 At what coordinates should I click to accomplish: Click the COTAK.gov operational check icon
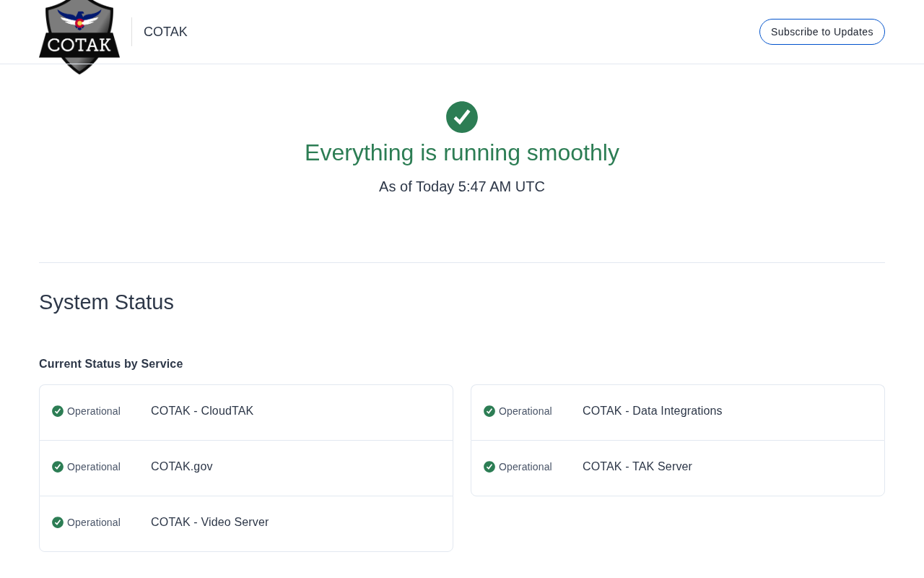click(58, 467)
